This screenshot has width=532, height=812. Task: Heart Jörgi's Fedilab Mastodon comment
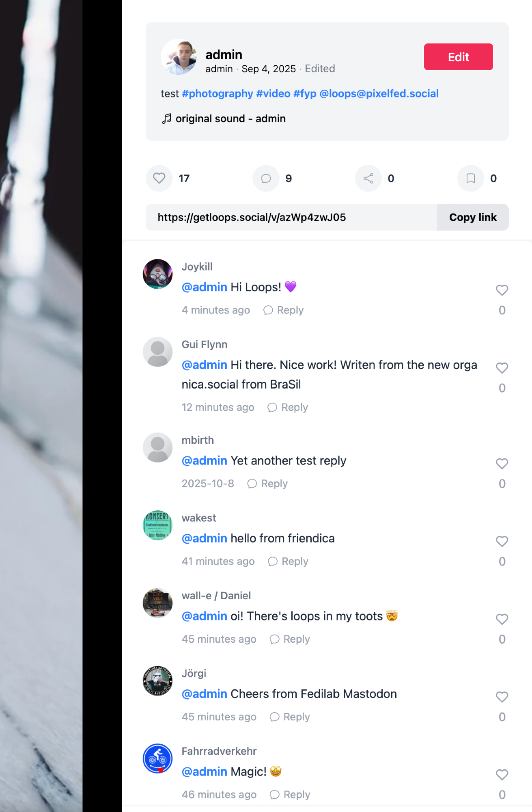click(502, 697)
